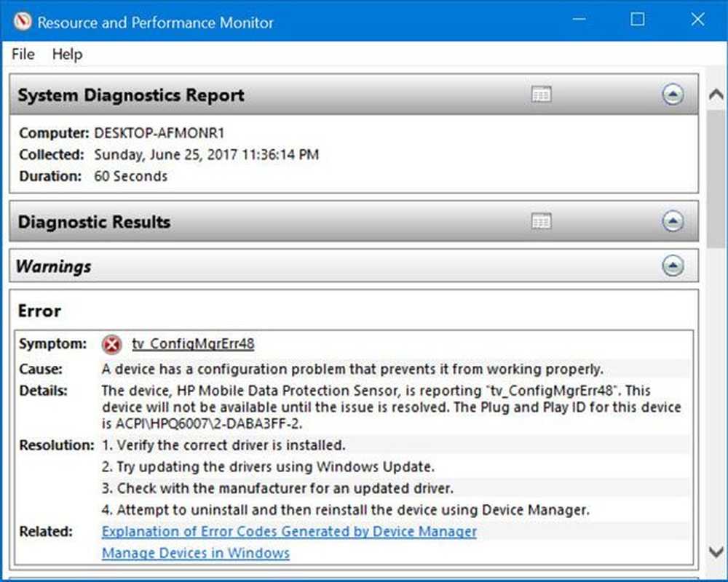Image resolution: width=728 pixels, height=582 pixels.
Task: Click the Warnings heading text
Action: click(x=53, y=266)
